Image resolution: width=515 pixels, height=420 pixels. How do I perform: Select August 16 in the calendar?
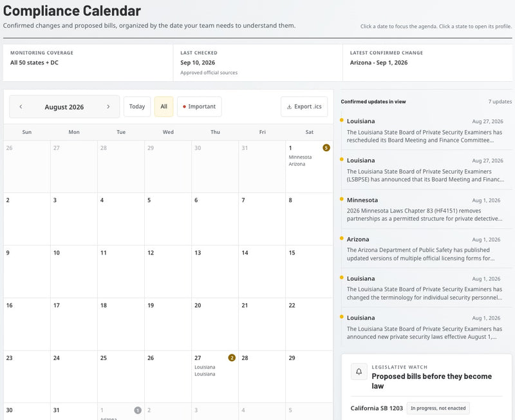(x=27, y=324)
